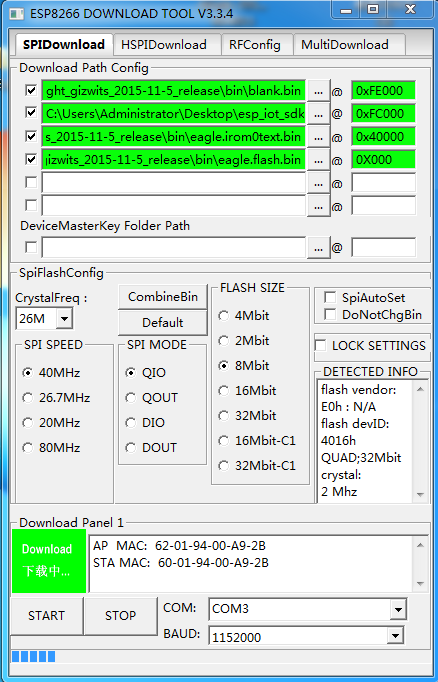The image size is (438, 682).
Task: Tick the LOCK SETTINGS checkbox
Action: 321,345
